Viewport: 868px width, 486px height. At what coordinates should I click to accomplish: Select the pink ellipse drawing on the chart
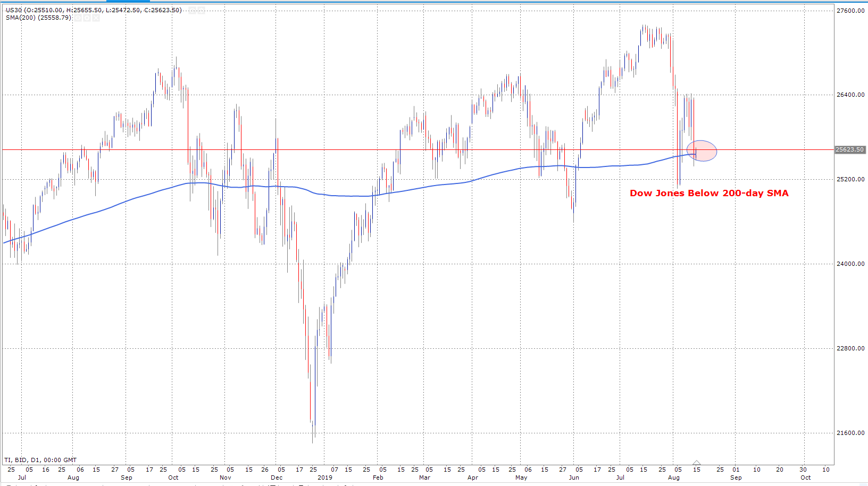[x=702, y=150]
